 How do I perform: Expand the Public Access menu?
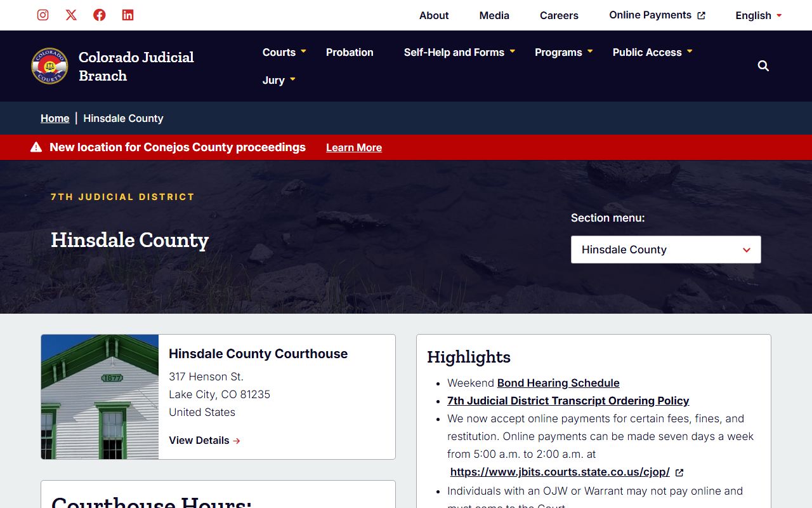(652, 52)
